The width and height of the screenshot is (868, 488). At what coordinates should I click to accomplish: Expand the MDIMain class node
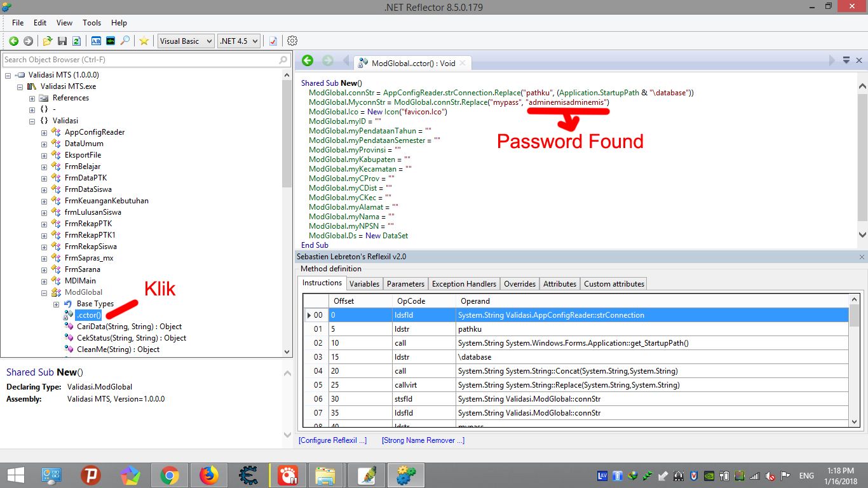pyautogui.click(x=44, y=281)
